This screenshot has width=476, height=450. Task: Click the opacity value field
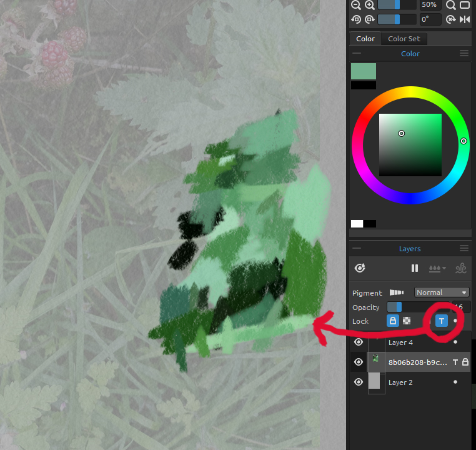point(461,307)
